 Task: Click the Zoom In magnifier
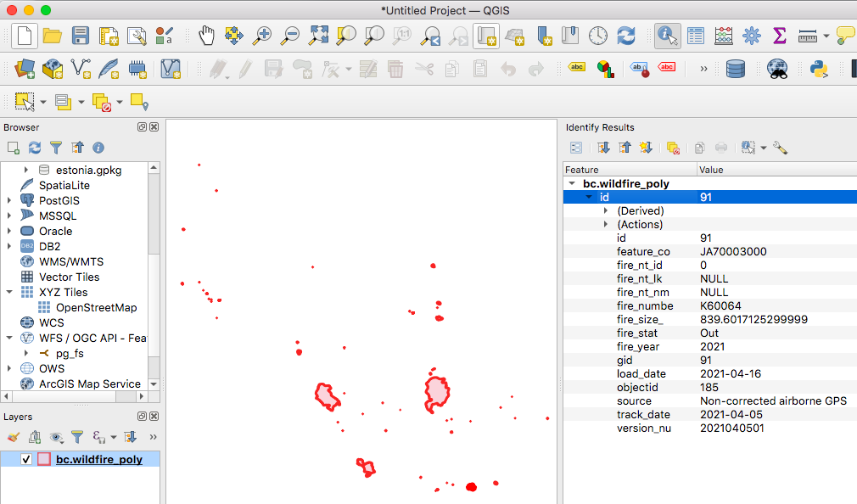[x=262, y=36]
